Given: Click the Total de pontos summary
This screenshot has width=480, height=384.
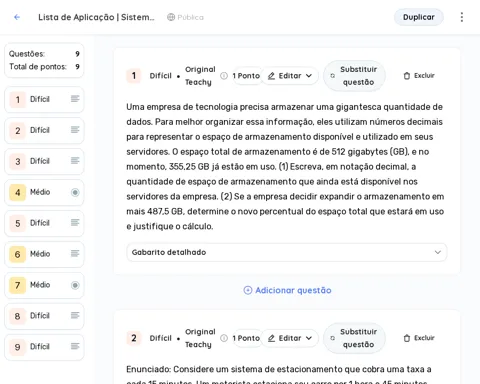Looking at the screenshot, I should point(44,67).
